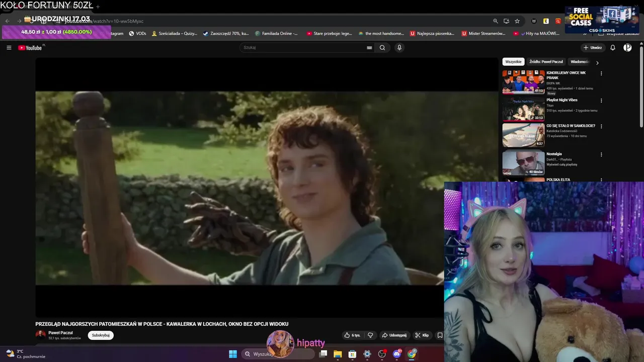Screen dimensions: 644x362
Task: Open the Sześcialiada – Quizy bookmark
Action: [174, 34]
